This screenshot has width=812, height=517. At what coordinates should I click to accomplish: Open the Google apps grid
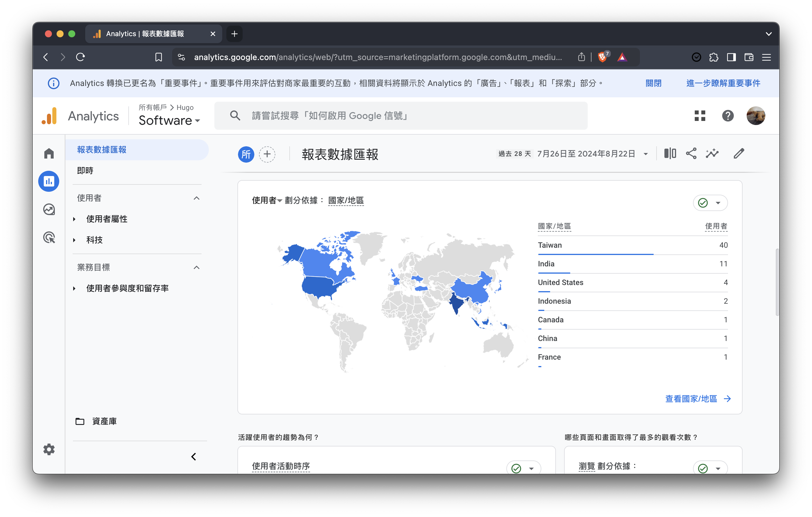(x=700, y=116)
